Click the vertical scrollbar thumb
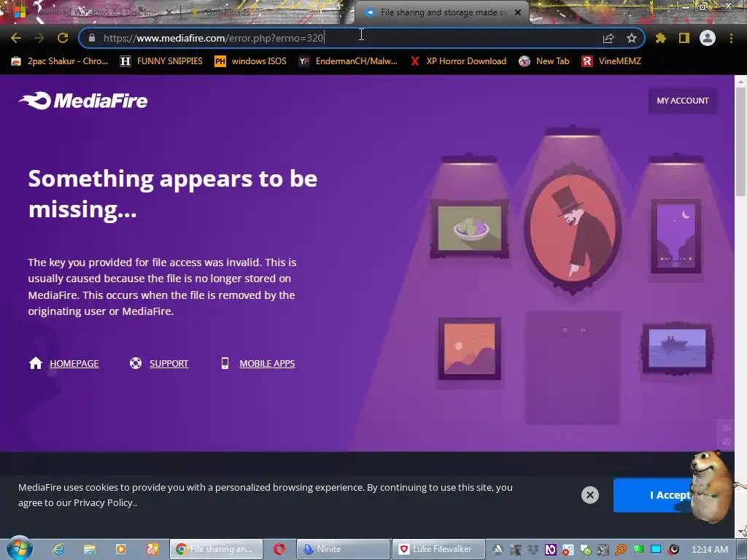 click(x=740, y=141)
